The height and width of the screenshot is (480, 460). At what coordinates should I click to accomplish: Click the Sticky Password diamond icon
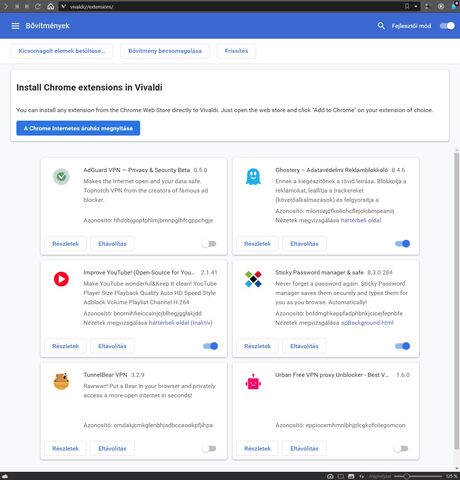(x=253, y=279)
